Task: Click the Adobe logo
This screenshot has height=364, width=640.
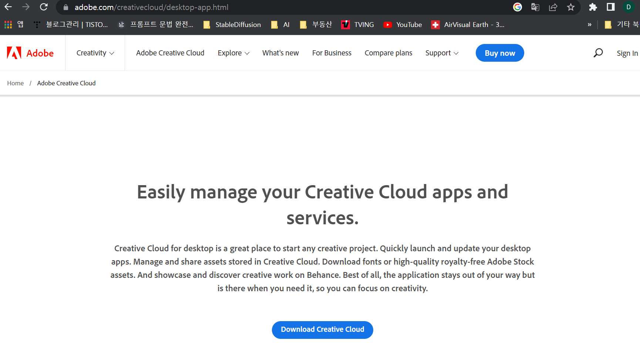Action: pyautogui.click(x=30, y=53)
